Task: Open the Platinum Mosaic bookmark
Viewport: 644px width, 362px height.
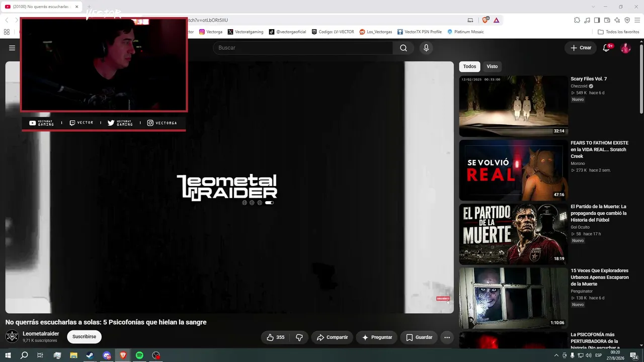Action: pyautogui.click(x=465, y=32)
